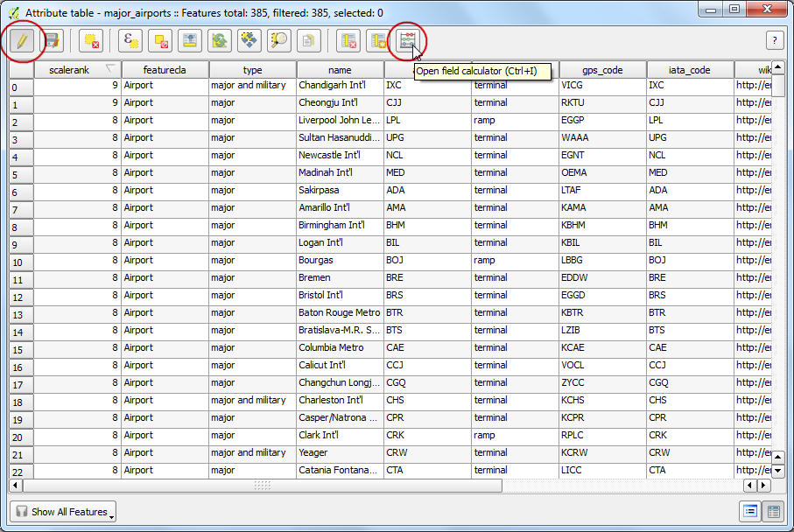Toggle editing mode with the pencil icon

[x=21, y=40]
